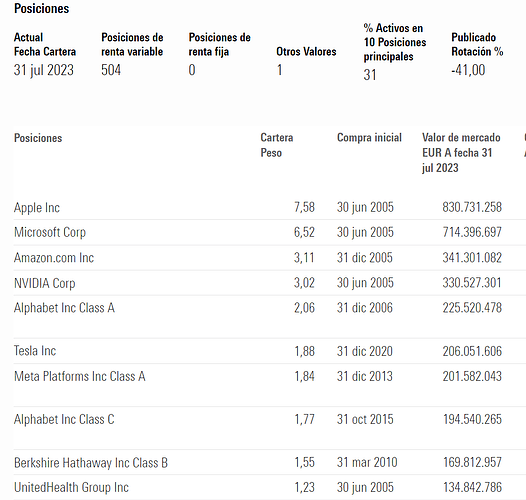Viewport: 526px width, 500px height.
Task: Select Apple purchase date 30 jun 2005
Action: coord(365,207)
